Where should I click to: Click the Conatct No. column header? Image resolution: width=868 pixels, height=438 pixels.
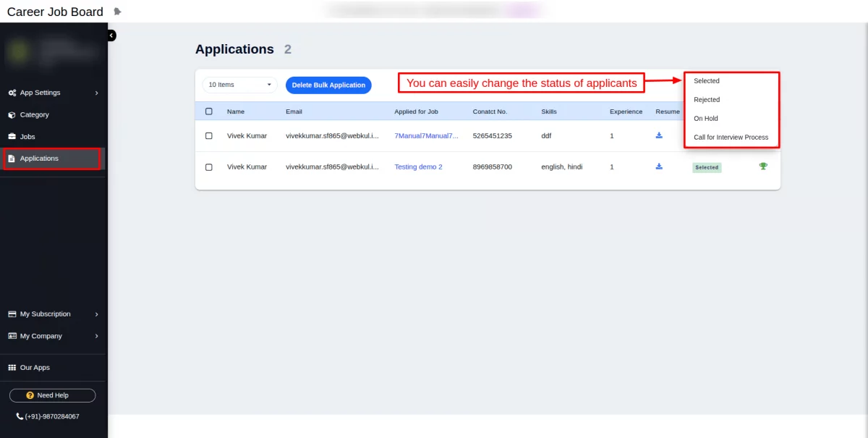tap(490, 111)
